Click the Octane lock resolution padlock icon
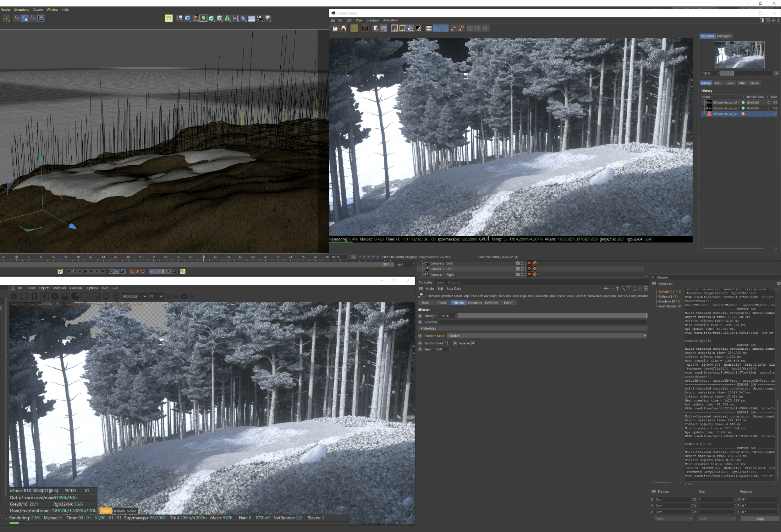 click(x=65, y=297)
